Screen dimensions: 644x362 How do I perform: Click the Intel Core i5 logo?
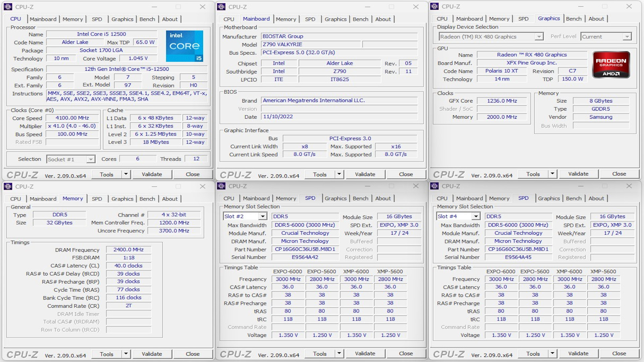click(x=184, y=46)
